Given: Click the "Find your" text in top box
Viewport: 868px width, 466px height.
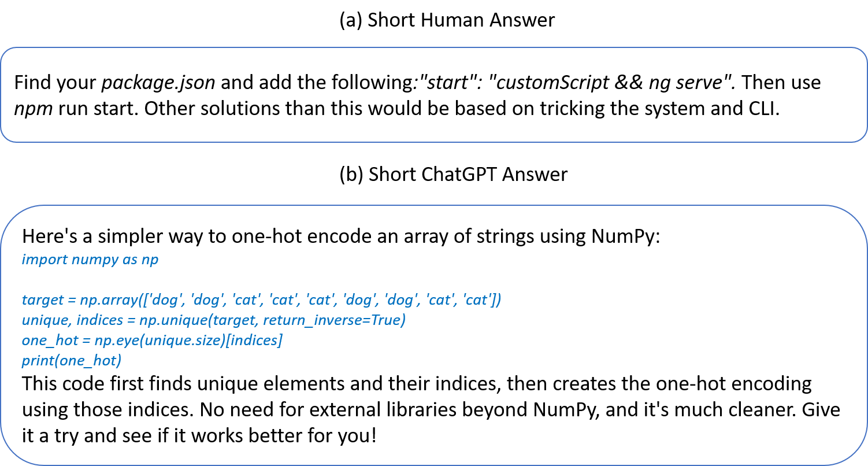Looking at the screenshot, I should (x=55, y=83).
